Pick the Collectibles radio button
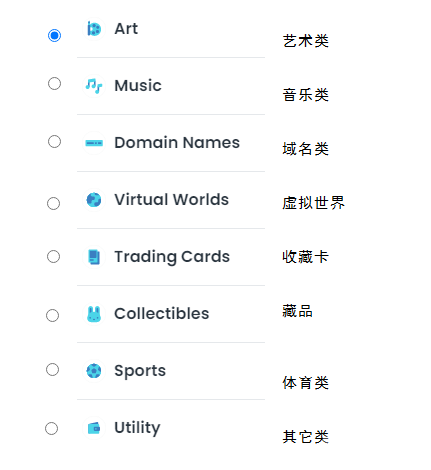The width and height of the screenshot is (431, 470). tap(52, 315)
